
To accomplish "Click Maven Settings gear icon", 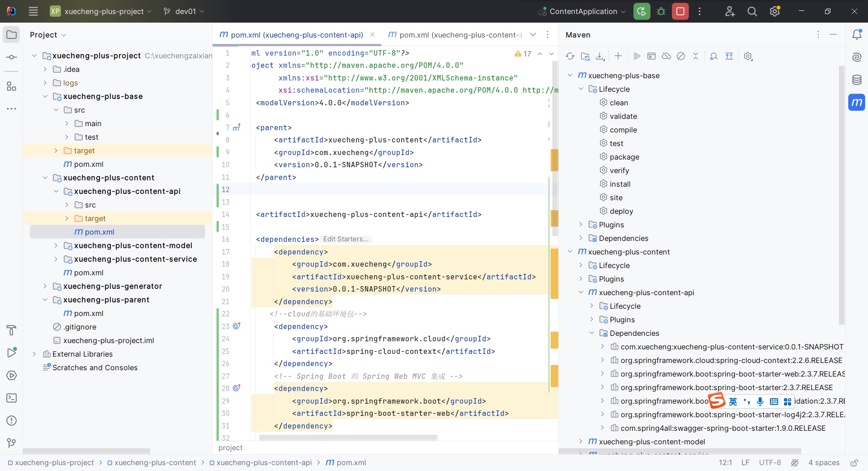I will tap(748, 56).
